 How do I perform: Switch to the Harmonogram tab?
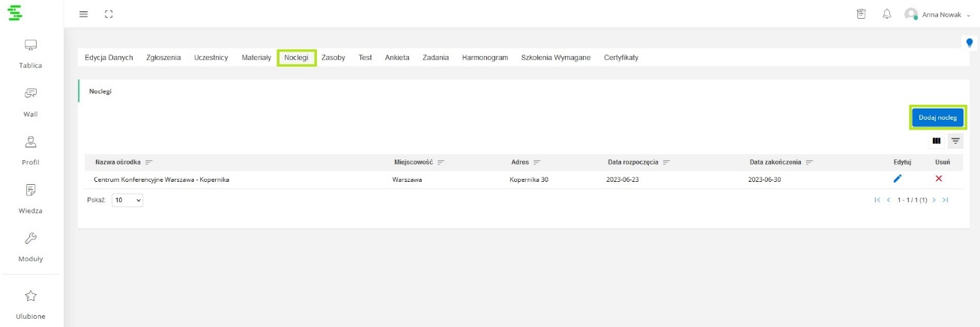tap(485, 58)
